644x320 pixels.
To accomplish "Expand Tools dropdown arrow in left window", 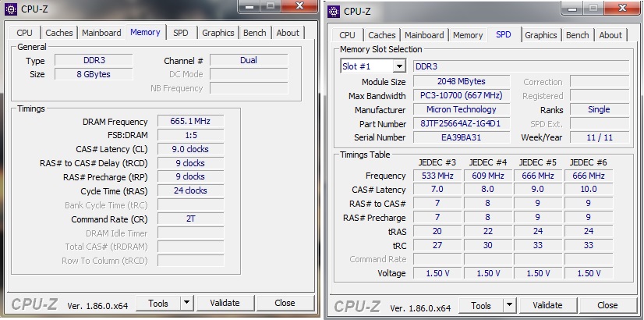I will point(186,303).
